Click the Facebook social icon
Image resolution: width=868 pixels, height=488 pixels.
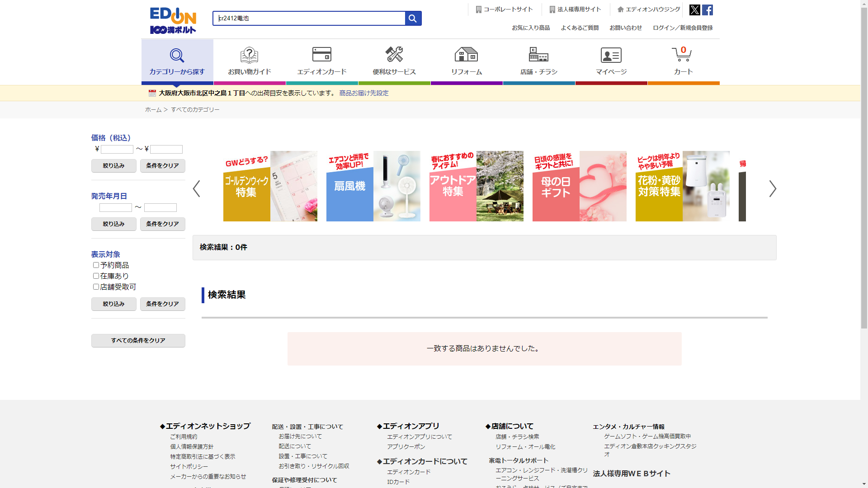(708, 10)
